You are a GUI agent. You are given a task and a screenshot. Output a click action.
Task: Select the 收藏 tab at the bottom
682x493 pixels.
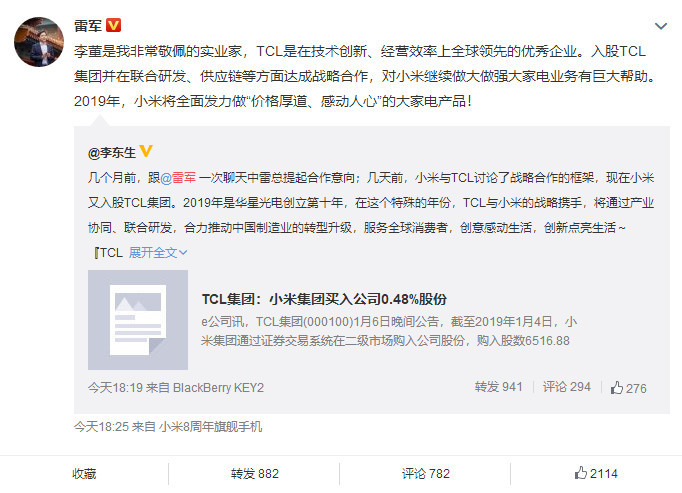[x=84, y=473]
